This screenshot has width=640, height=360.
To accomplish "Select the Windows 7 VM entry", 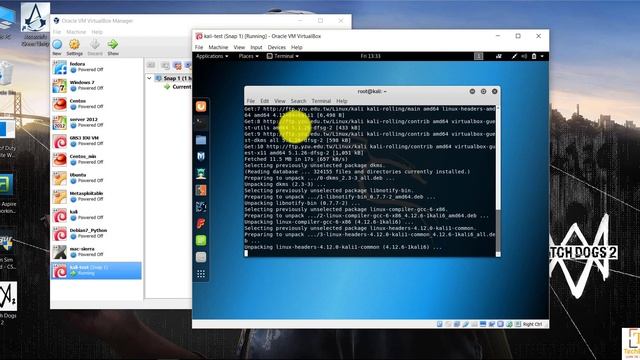I will click(x=96, y=85).
